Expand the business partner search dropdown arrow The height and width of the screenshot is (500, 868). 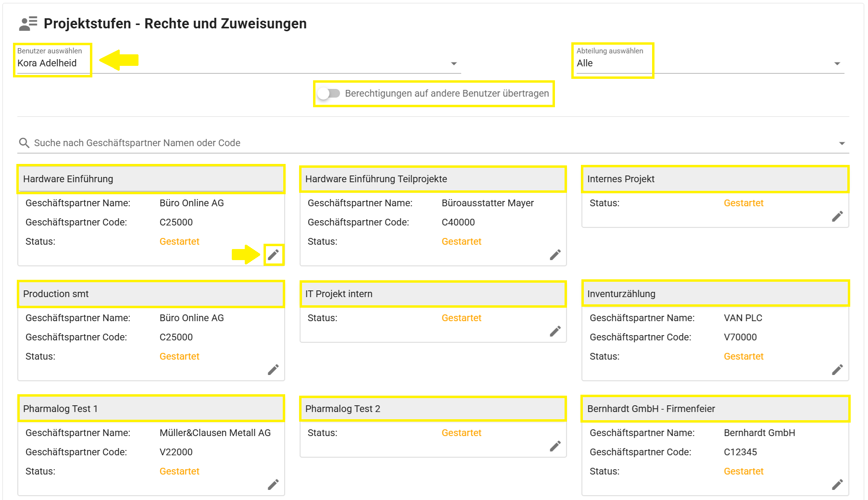(842, 143)
